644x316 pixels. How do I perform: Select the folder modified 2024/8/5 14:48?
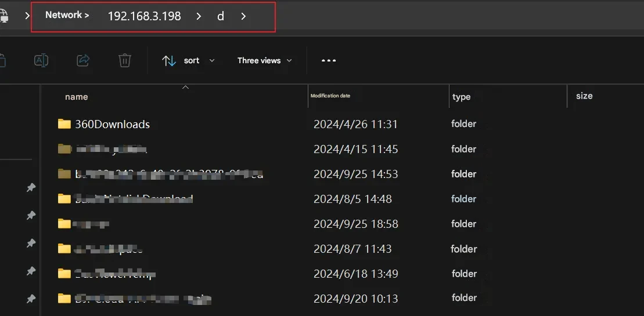tap(134, 199)
